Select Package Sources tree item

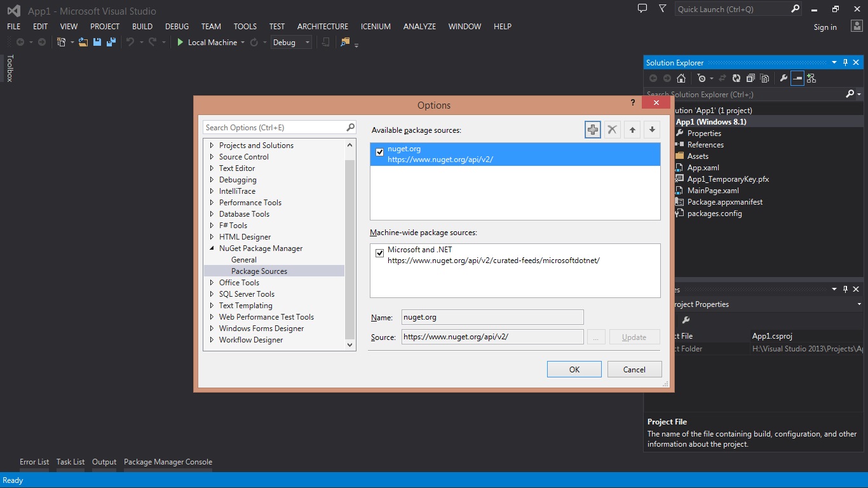[259, 271]
